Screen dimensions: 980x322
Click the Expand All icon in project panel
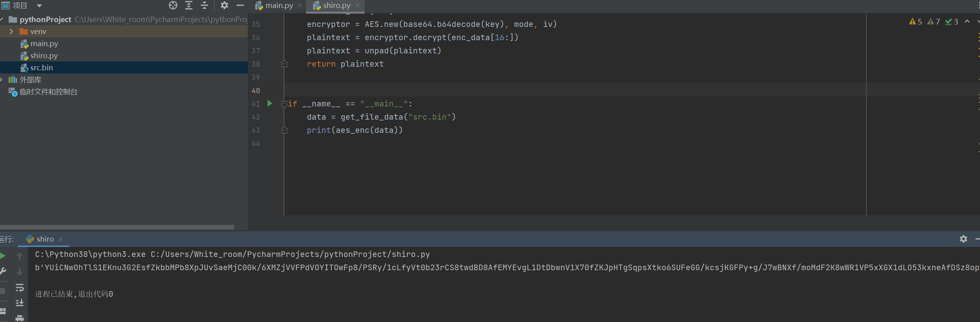click(189, 5)
